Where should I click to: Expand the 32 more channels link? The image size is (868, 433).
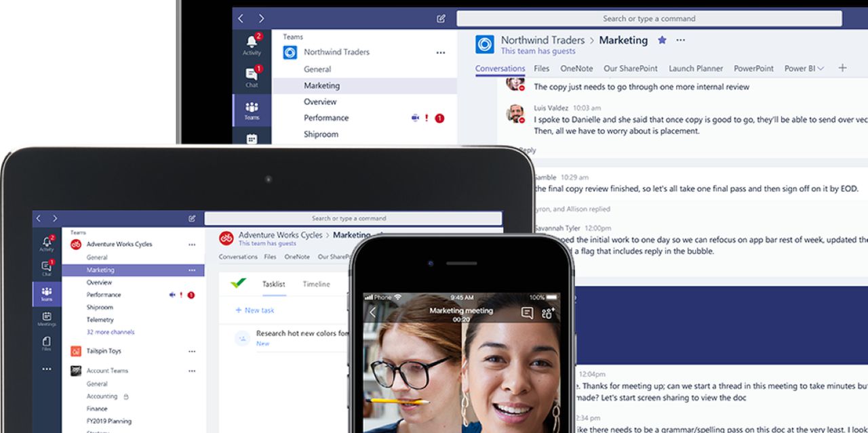[111, 332]
